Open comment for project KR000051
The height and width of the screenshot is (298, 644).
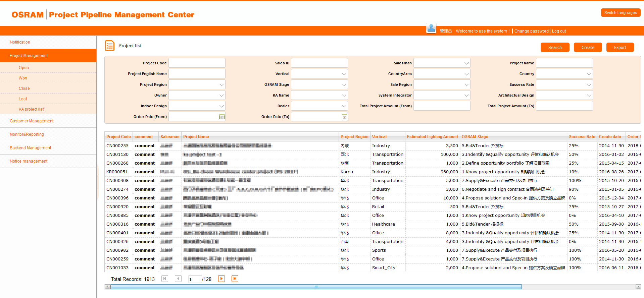(x=145, y=172)
